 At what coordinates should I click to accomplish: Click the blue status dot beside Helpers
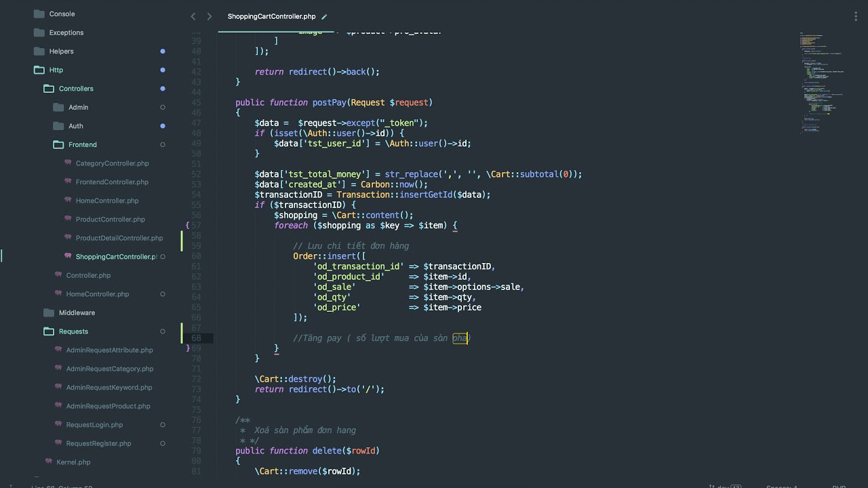tap(163, 52)
